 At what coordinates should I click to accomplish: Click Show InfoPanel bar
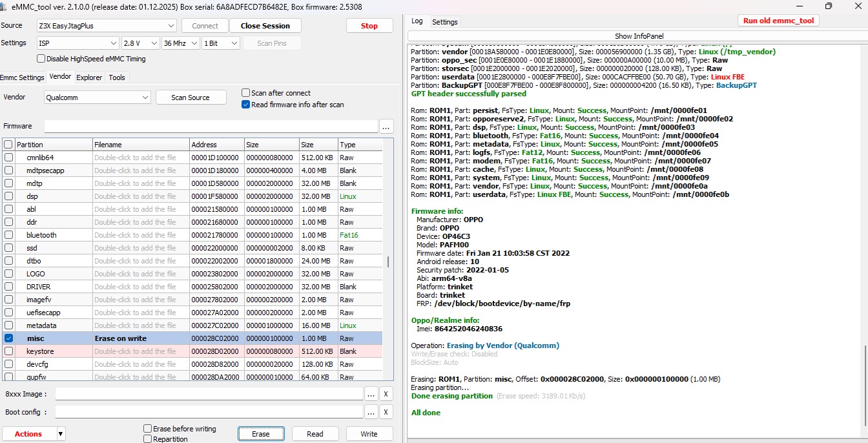[x=639, y=36]
